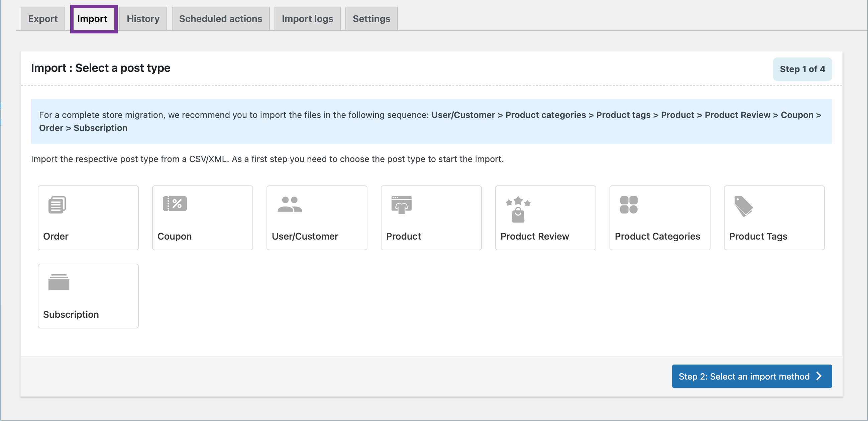Go to the Import logs tab
868x421 pixels.
[x=307, y=19]
